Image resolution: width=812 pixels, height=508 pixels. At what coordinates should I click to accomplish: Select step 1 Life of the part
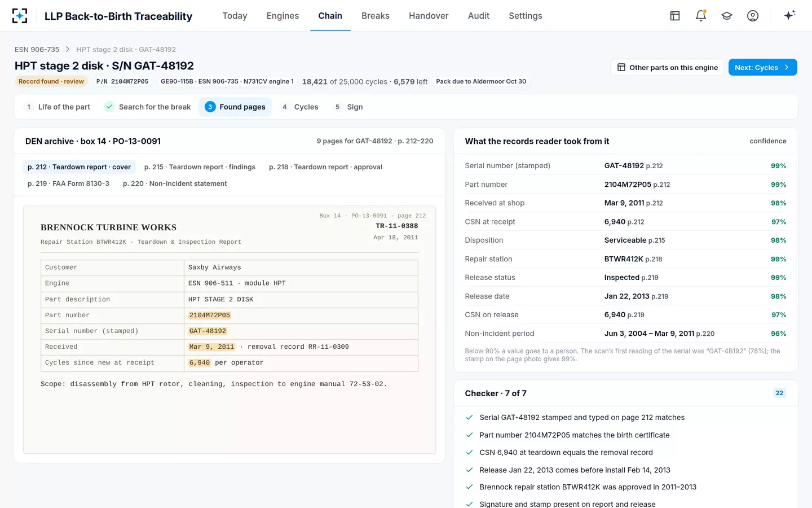58,107
